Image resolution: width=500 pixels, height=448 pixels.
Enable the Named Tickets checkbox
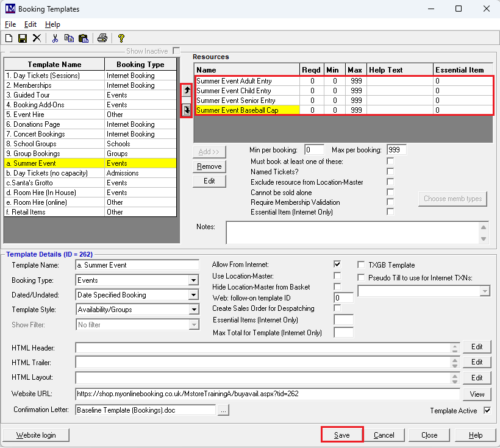[390, 172]
